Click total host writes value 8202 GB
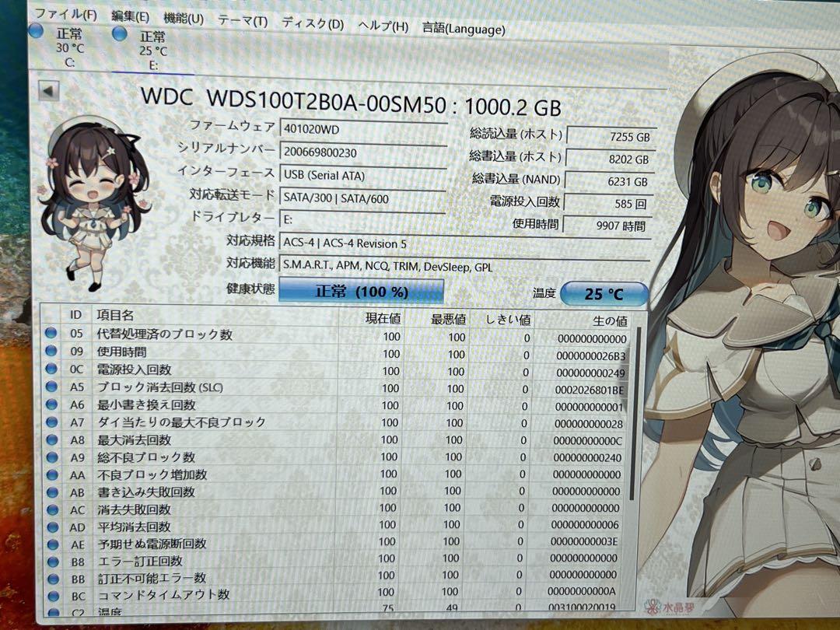This screenshot has width=840, height=630. 609,159
